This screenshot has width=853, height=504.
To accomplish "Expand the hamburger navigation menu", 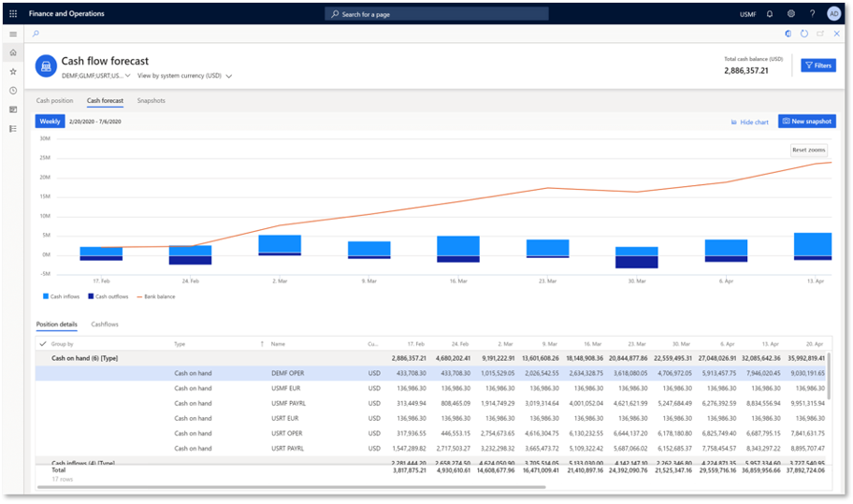I will [x=13, y=34].
